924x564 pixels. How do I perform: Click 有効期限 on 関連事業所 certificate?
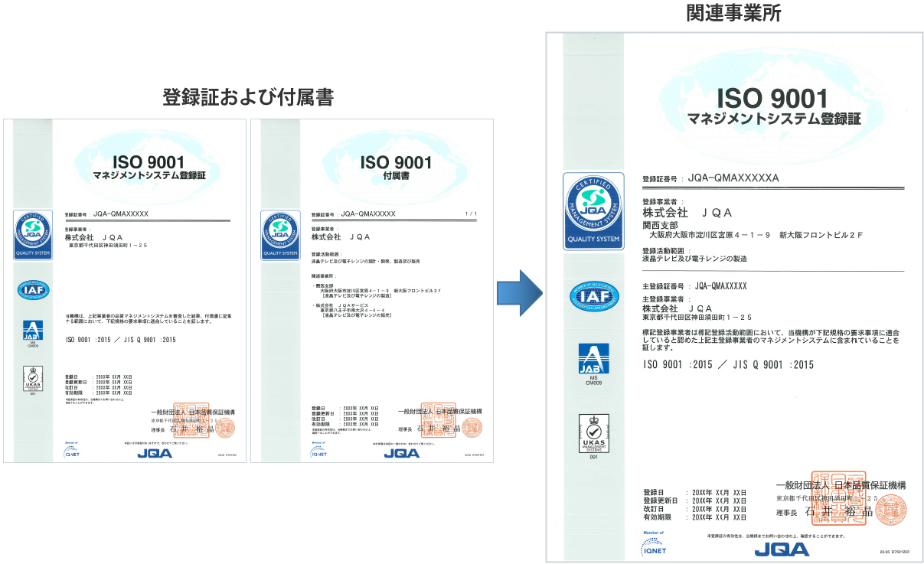(656, 517)
